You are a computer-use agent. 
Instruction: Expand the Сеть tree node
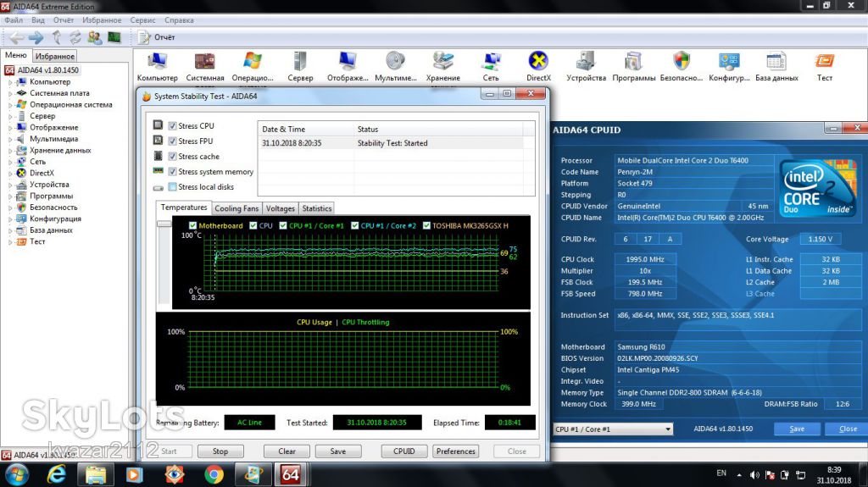tap(10, 162)
